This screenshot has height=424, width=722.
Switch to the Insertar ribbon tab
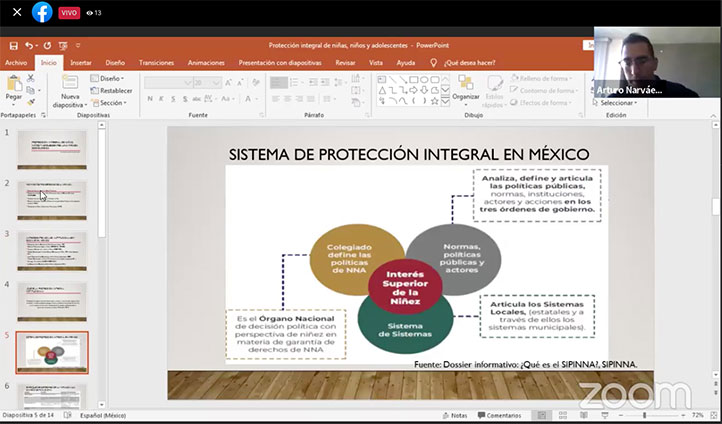tap(81, 62)
